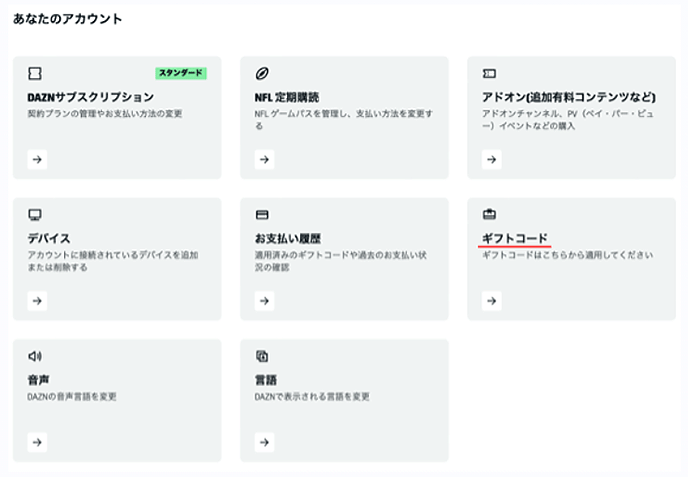Click the green スタンダード plan badge
This screenshot has width=688, height=477.
(x=181, y=73)
